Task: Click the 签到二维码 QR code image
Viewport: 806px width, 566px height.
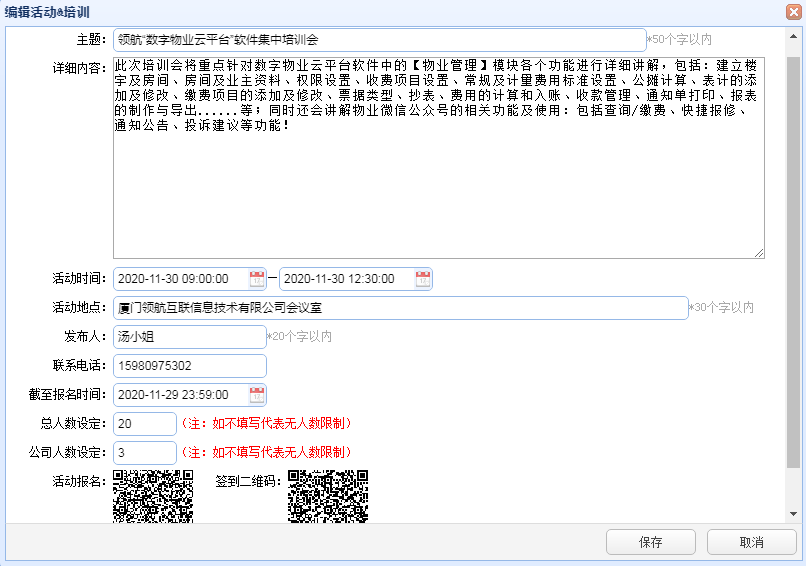Action: click(x=328, y=496)
